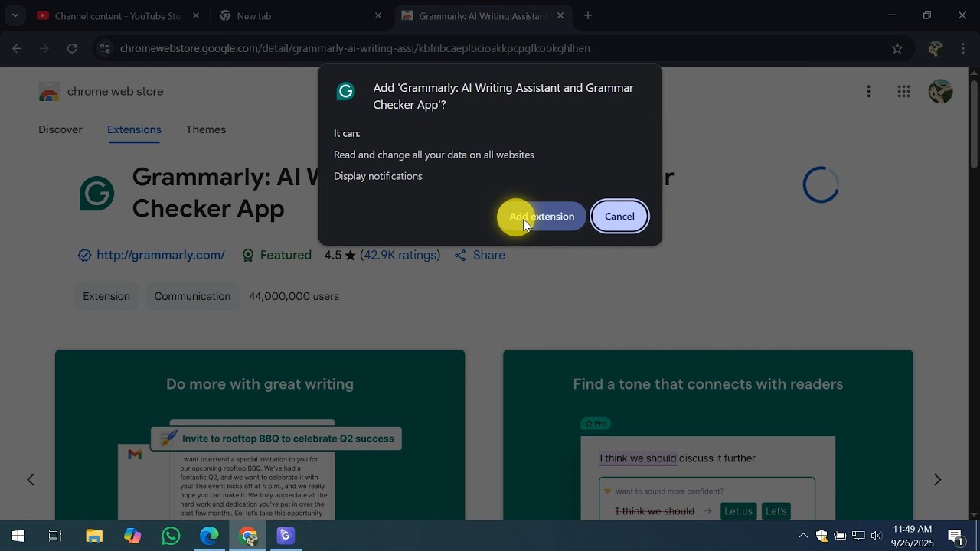Viewport: 980px width, 551px height.
Task: Open Microsoft Edge from the taskbar
Action: [x=209, y=536]
